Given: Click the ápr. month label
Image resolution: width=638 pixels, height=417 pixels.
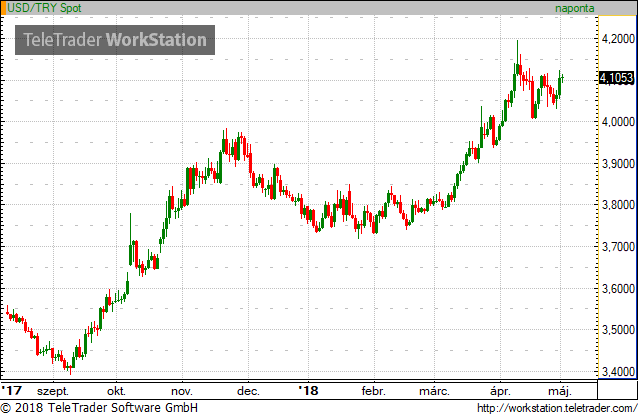Looking at the screenshot, I should pos(500,392).
